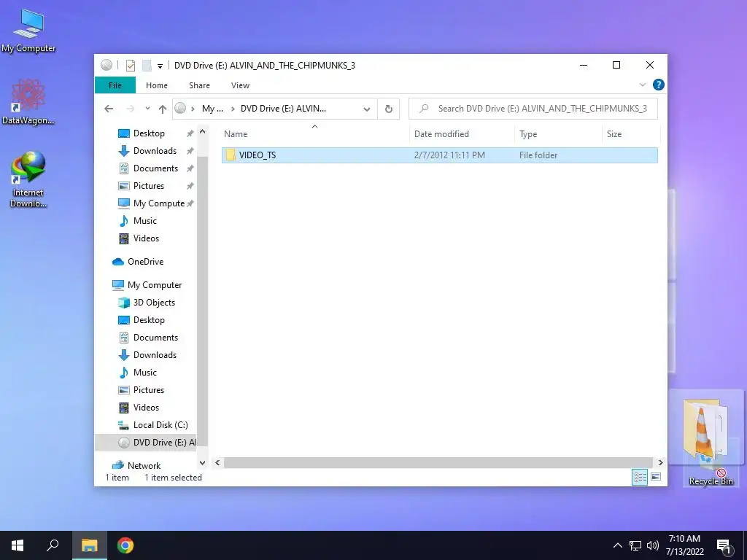Screen dimensions: 747x560
Task: Go up one folder level
Action: (x=163, y=109)
